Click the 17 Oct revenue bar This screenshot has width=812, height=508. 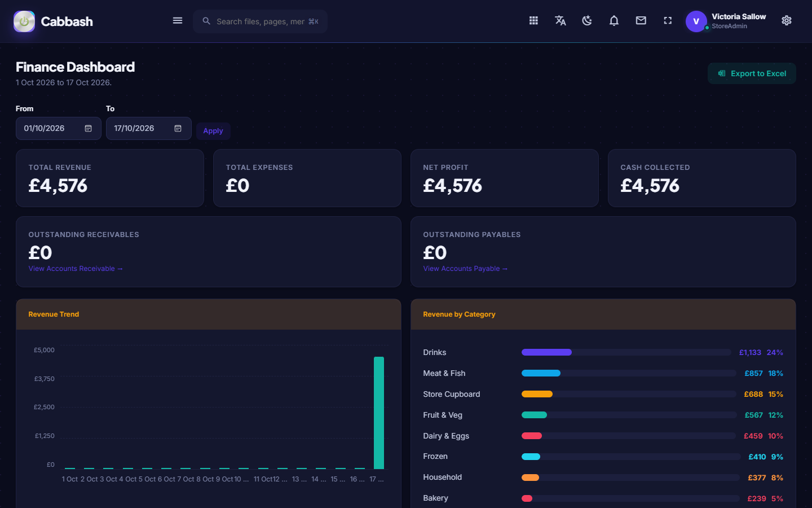point(379,413)
